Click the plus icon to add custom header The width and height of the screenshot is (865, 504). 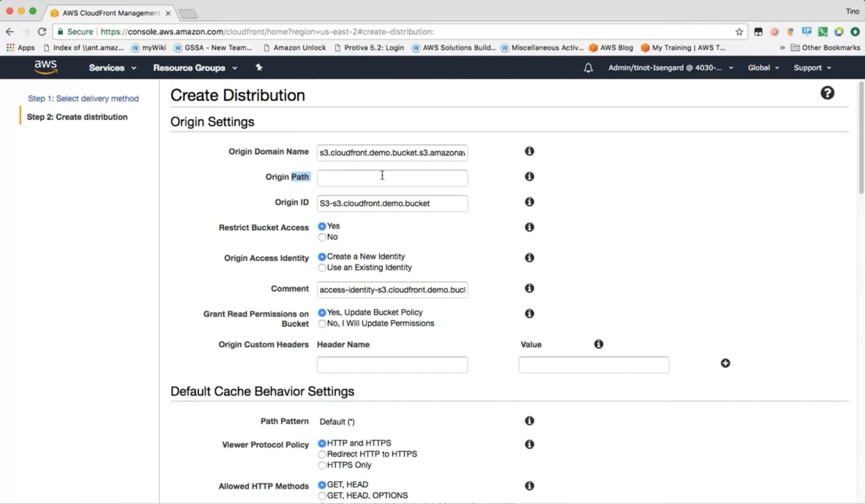click(x=725, y=363)
